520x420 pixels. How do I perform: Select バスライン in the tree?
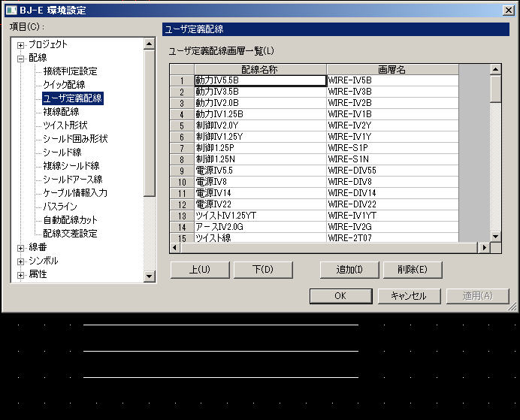point(60,207)
